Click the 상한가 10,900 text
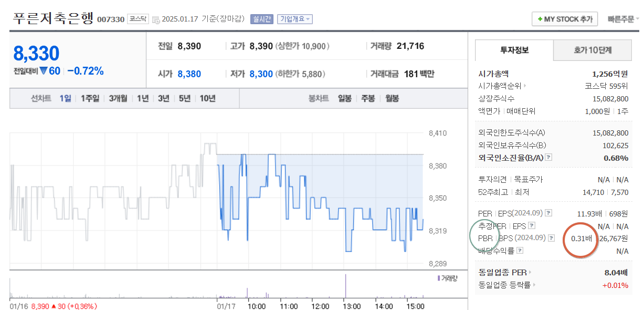 click(x=302, y=46)
